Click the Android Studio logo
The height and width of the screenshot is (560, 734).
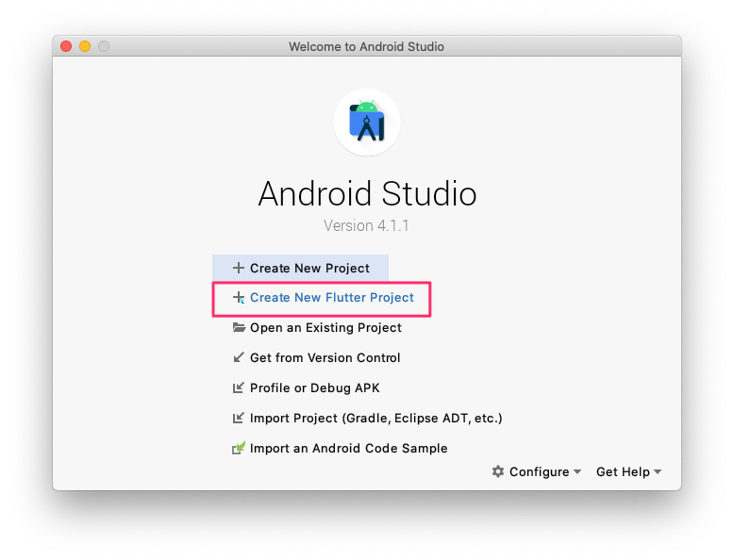click(367, 123)
